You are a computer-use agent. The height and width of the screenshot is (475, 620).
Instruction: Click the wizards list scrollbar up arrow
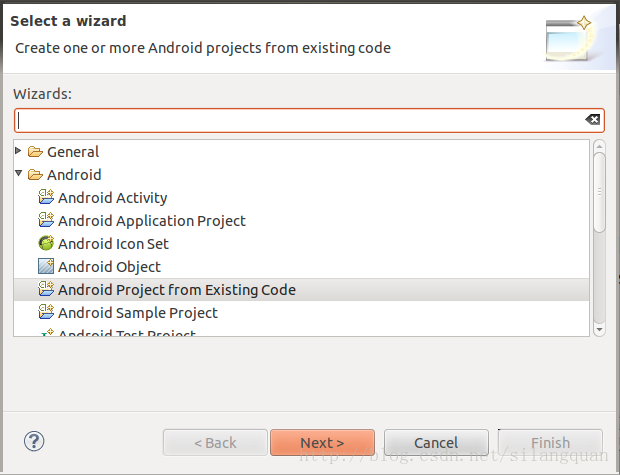click(x=599, y=147)
